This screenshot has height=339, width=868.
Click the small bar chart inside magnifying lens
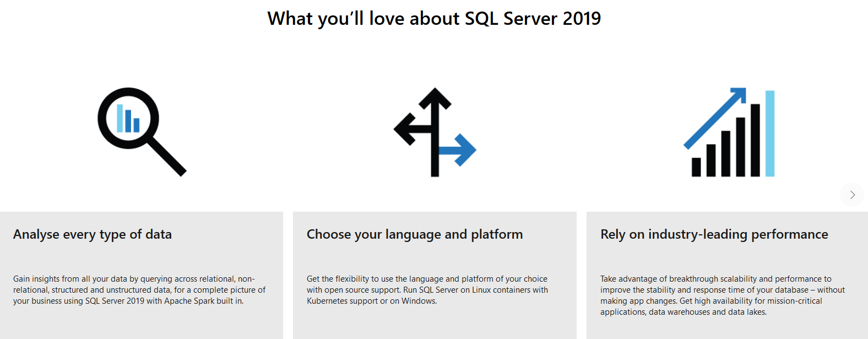[x=128, y=119]
